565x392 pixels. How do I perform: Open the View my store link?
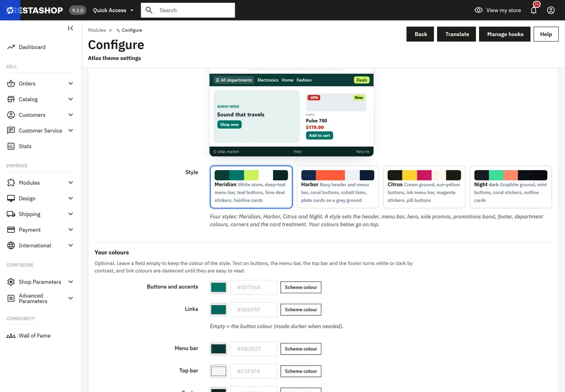(x=497, y=10)
